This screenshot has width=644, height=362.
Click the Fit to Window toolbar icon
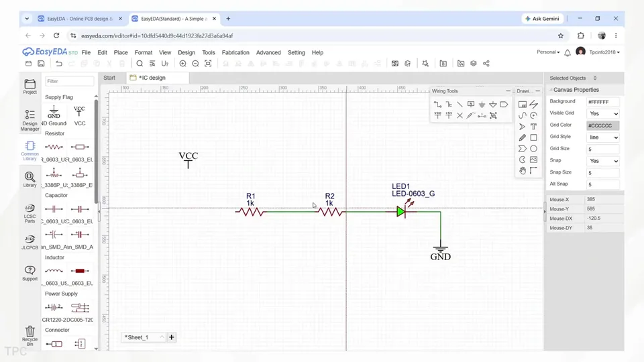click(208, 64)
